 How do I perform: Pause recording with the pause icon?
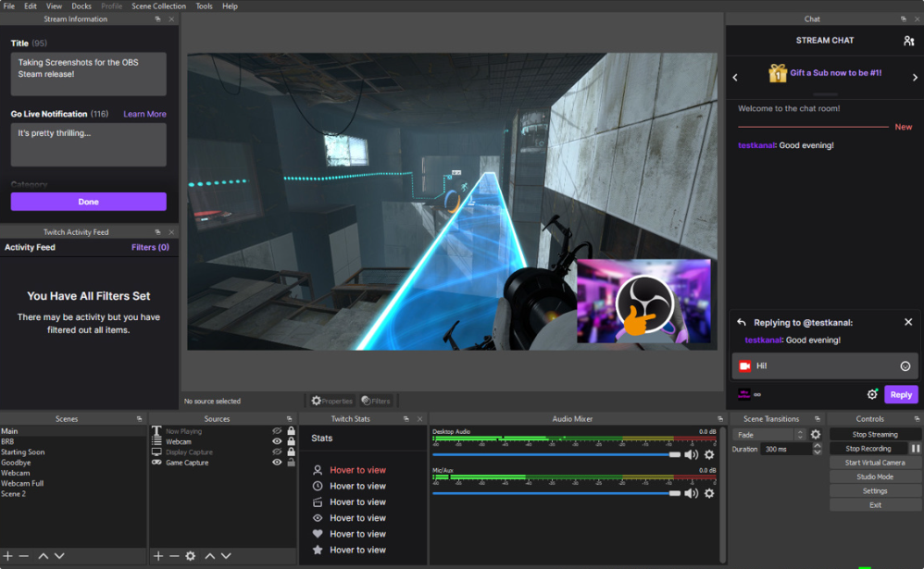[915, 449]
